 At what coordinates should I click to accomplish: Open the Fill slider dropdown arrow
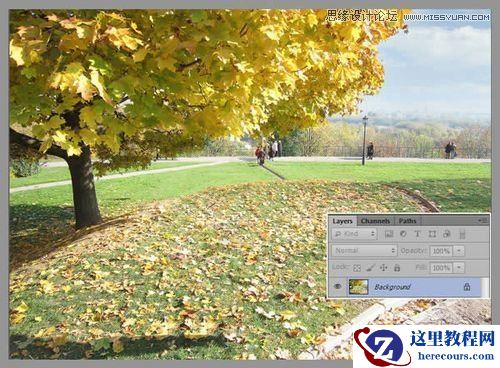point(459,268)
